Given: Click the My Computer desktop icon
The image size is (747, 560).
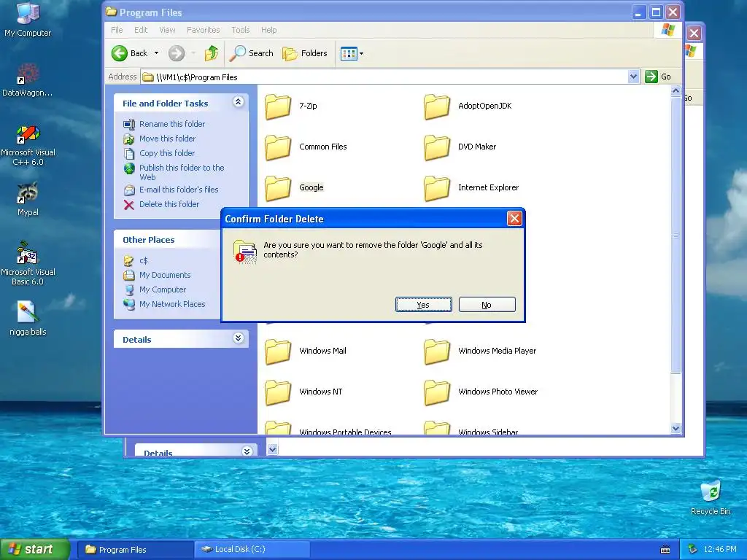Looking at the screenshot, I should point(28,13).
